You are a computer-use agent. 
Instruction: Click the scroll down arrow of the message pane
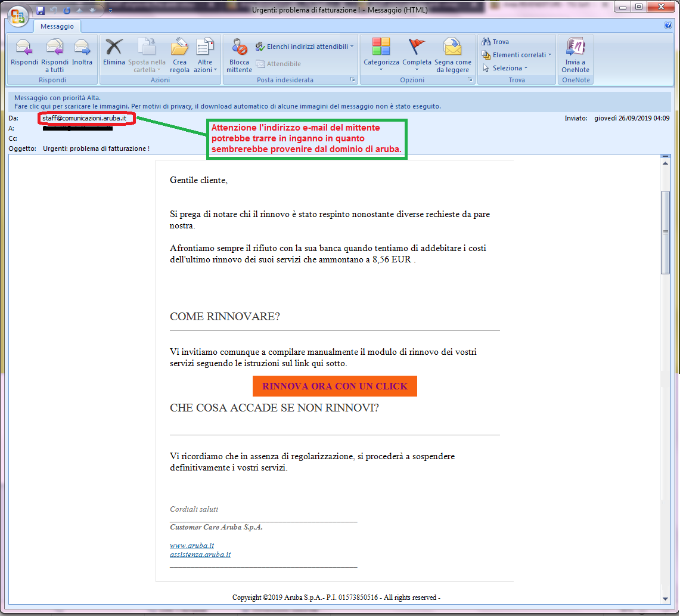point(665,599)
